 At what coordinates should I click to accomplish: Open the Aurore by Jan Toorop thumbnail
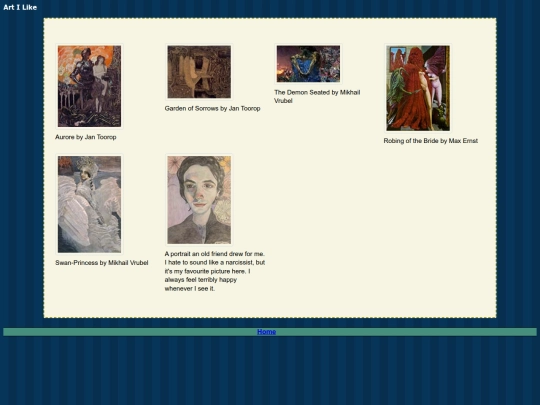click(89, 86)
